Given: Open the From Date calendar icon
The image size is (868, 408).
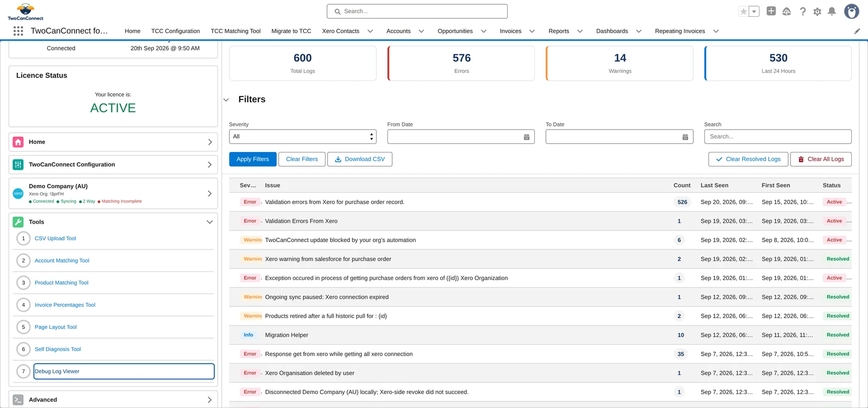Looking at the screenshot, I should coord(526,137).
